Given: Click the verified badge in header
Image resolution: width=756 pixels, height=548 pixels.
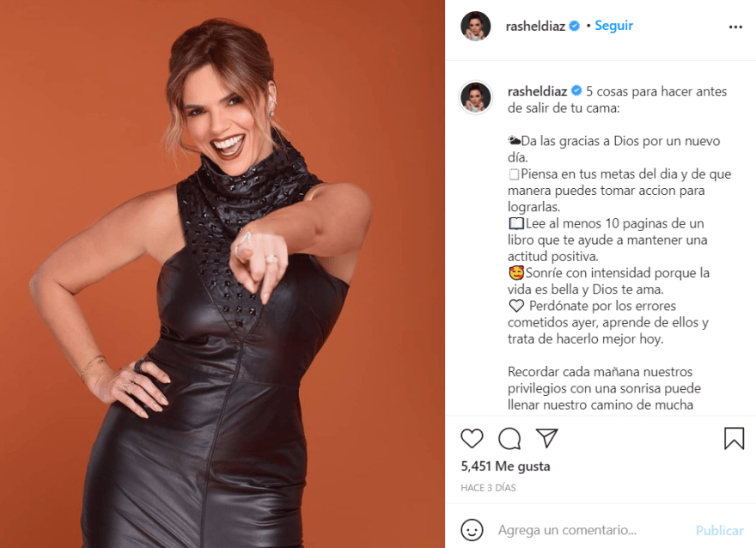Looking at the screenshot, I should [x=574, y=26].
